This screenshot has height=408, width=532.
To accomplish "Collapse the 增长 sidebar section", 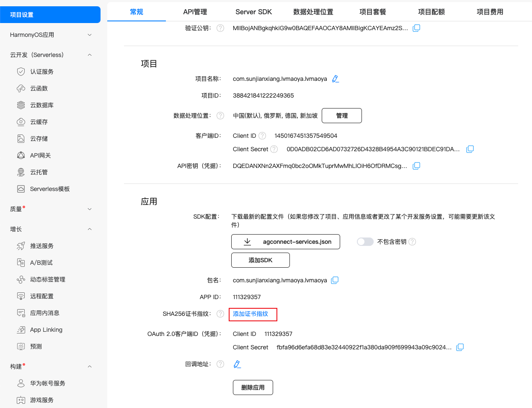I will click(90, 229).
